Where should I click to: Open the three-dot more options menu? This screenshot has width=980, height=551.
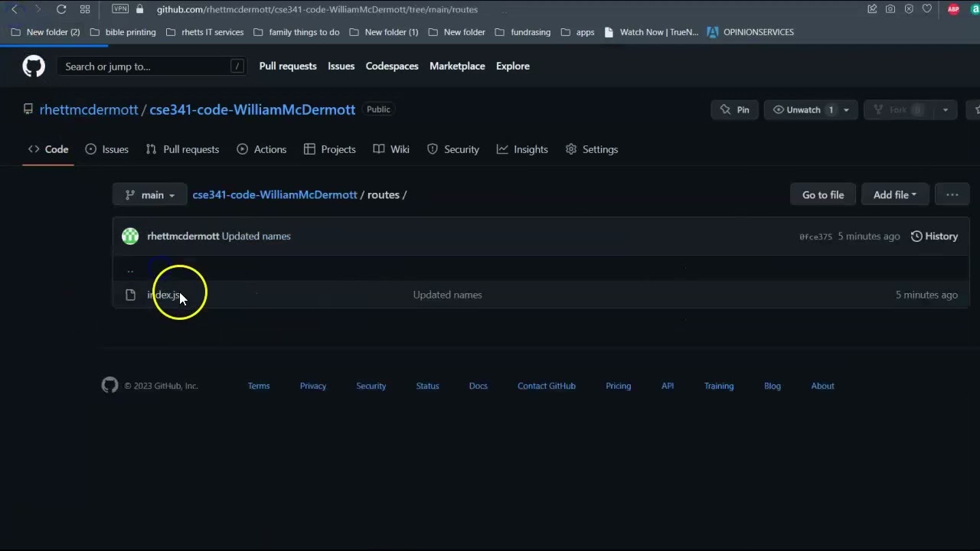point(952,194)
